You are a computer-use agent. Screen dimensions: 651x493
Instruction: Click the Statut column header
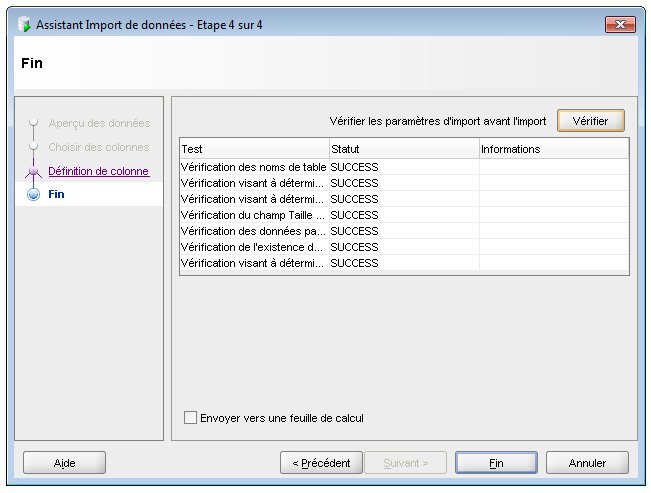[403, 149]
